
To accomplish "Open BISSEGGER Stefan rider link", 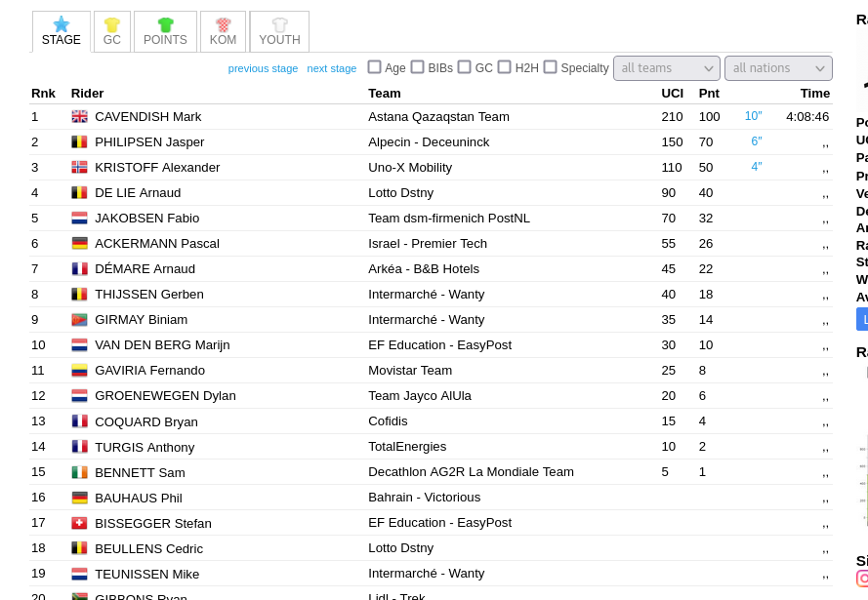I will pyautogui.click(x=153, y=524).
